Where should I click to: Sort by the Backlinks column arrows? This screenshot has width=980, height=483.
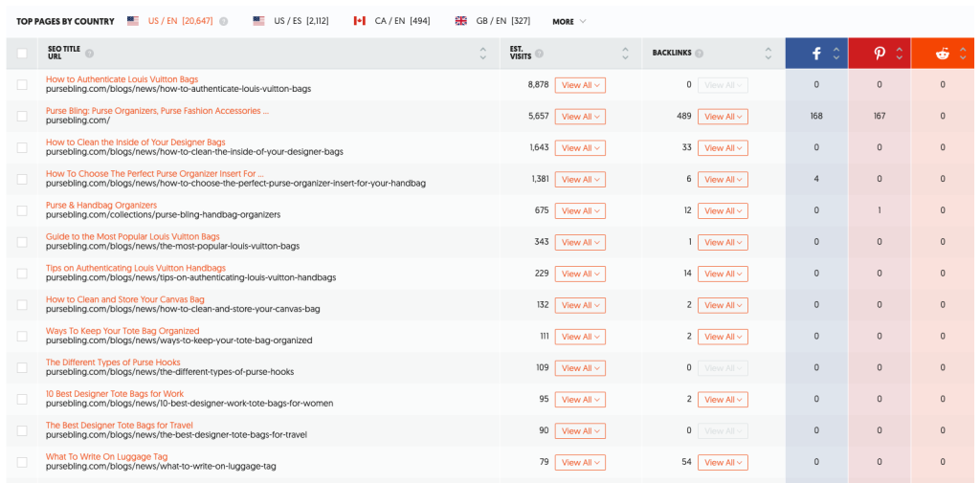click(x=768, y=54)
